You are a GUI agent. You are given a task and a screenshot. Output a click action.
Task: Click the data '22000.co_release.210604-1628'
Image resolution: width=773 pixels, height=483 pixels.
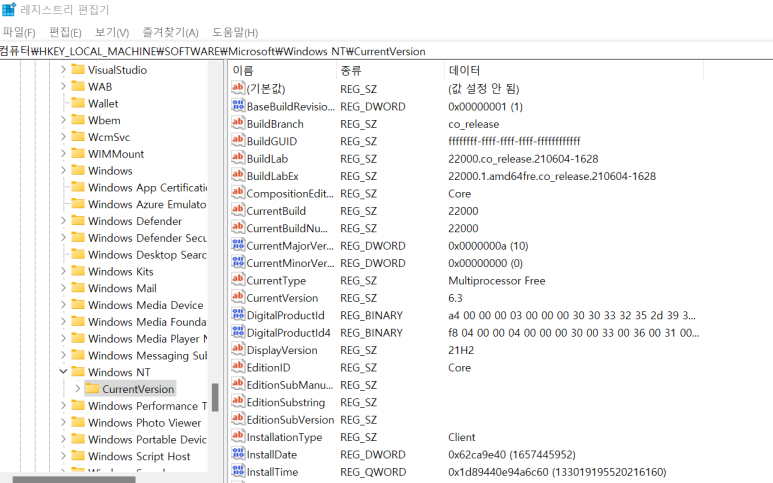pyautogui.click(x=523, y=159)
